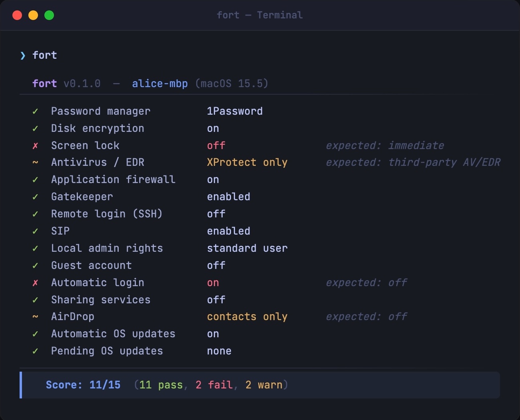Screen dimensions: 520x420
Task: Click the yellow minimize window button
Action: point(33,15)
